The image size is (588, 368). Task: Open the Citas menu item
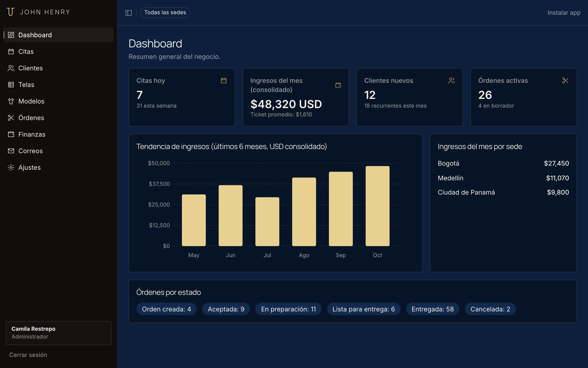click(59, 52)
